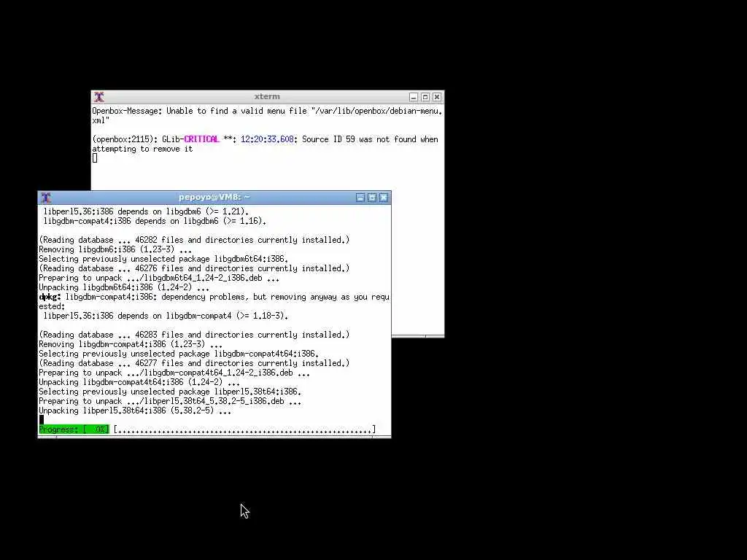Image resolution: width=747 pixels, height=560 pixels.
Task: Click the magenta CRITICAL word in xterm
Action: (201, 139)
